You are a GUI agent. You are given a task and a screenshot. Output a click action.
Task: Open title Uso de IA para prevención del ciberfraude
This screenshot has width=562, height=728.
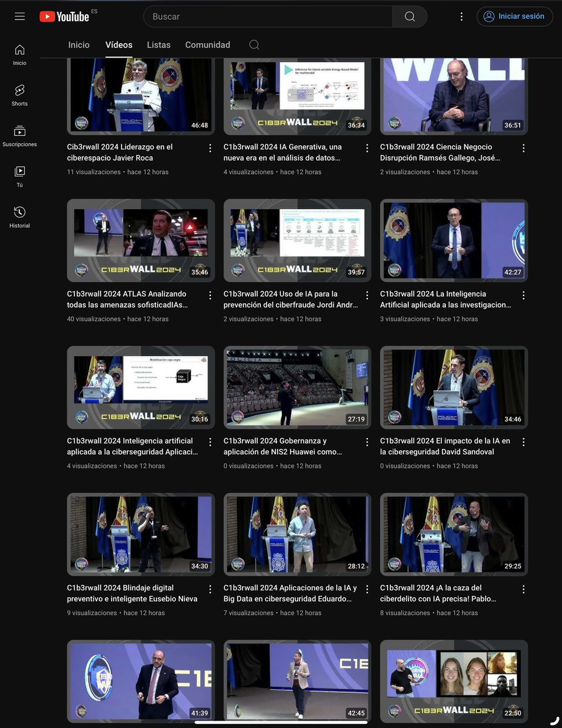291,299
